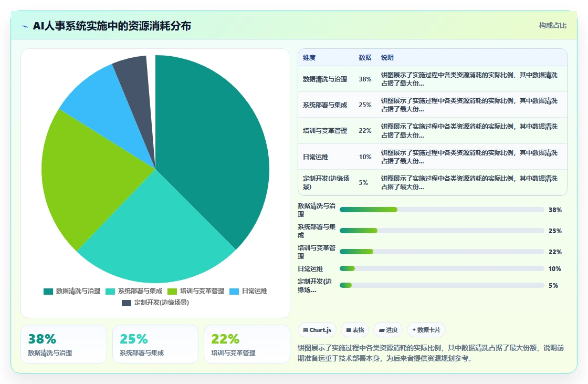588x384 pixels.
Task: Click the 定制开发(边... label beside the progress bar
Action: (x=315, y=286)
